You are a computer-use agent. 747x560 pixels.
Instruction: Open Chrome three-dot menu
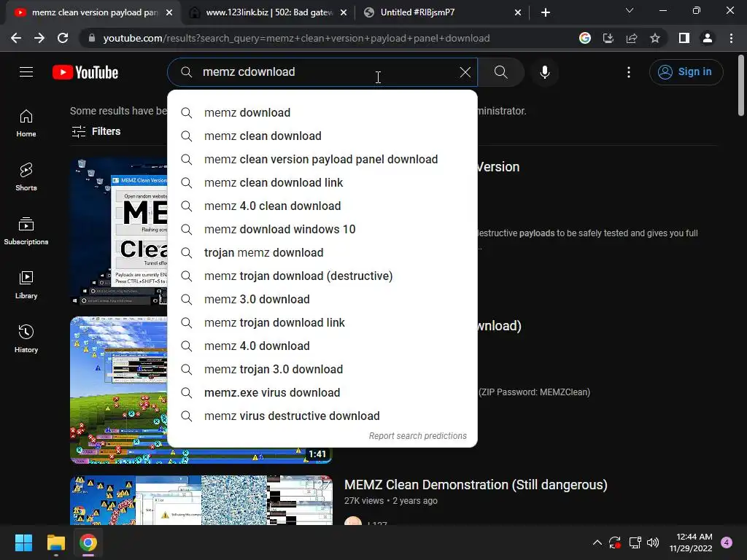point(731,38)
